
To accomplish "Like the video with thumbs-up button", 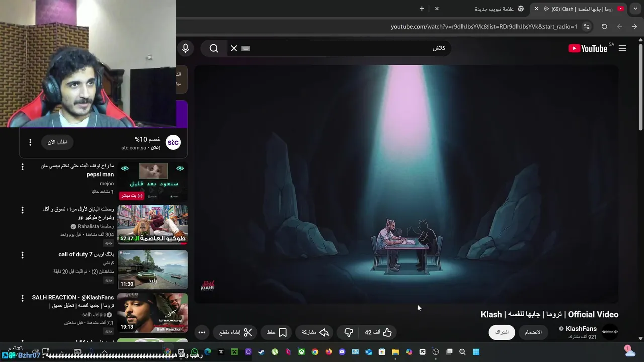I will pos(378,332).
